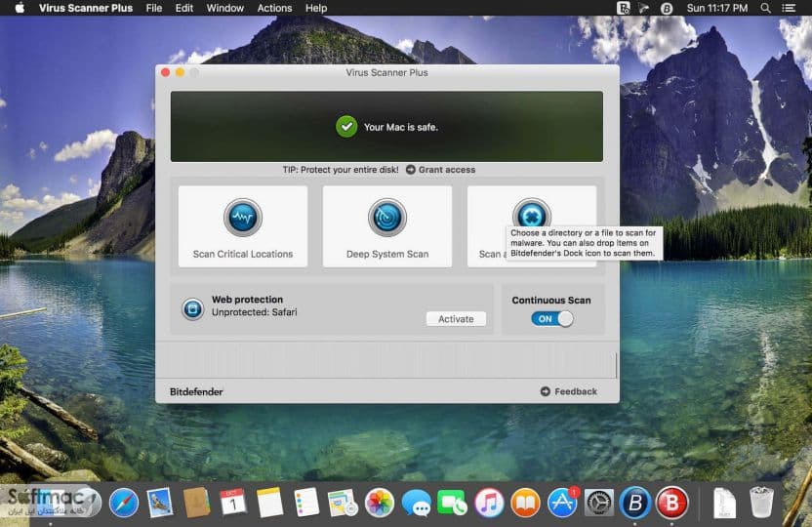
Task: Open Messages from the Dock
Action: pos(416,503)
